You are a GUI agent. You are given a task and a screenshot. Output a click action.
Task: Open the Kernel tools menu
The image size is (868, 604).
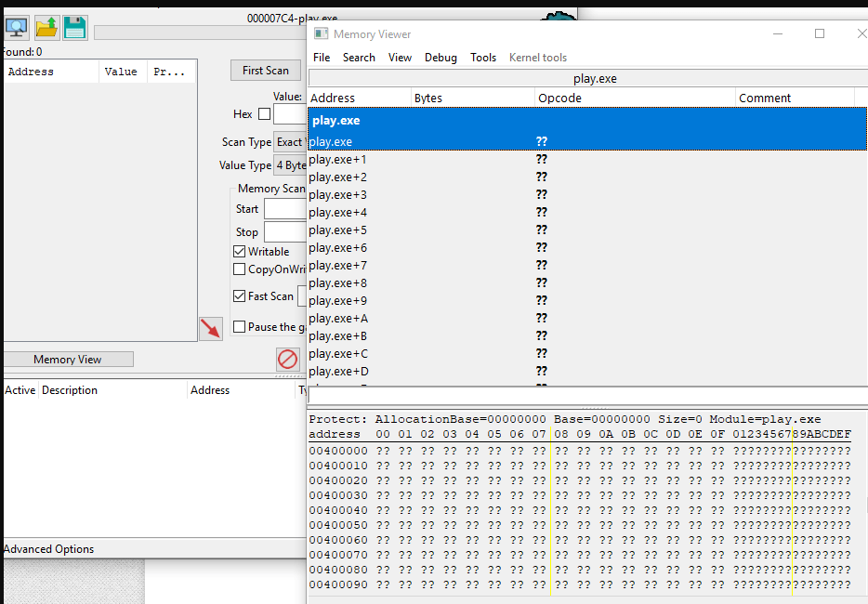pos(537,58)
